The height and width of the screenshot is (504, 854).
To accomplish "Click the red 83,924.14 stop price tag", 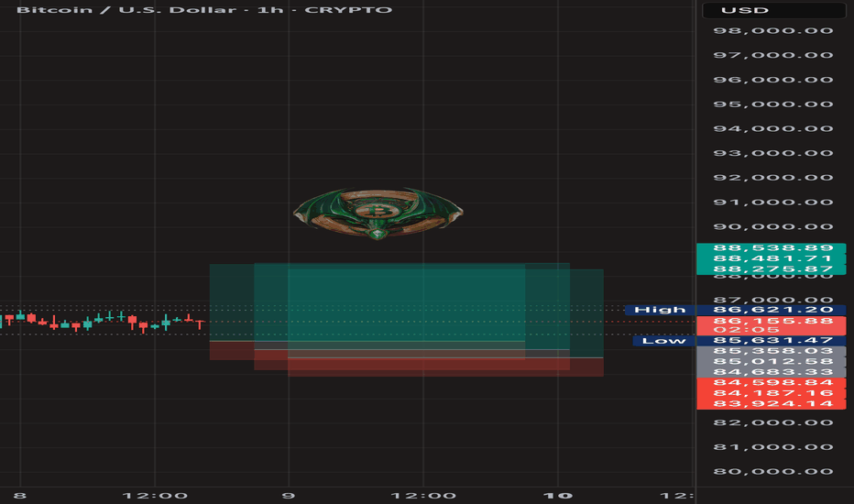I will (x=772, y=404).
